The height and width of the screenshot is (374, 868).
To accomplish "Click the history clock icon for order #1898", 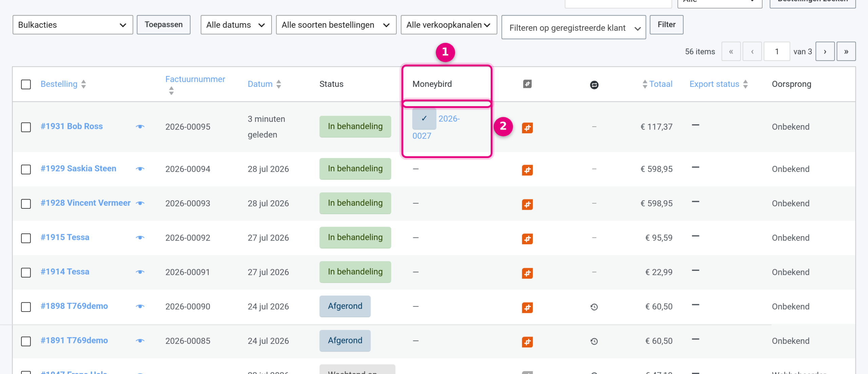I will click(594, 307).
